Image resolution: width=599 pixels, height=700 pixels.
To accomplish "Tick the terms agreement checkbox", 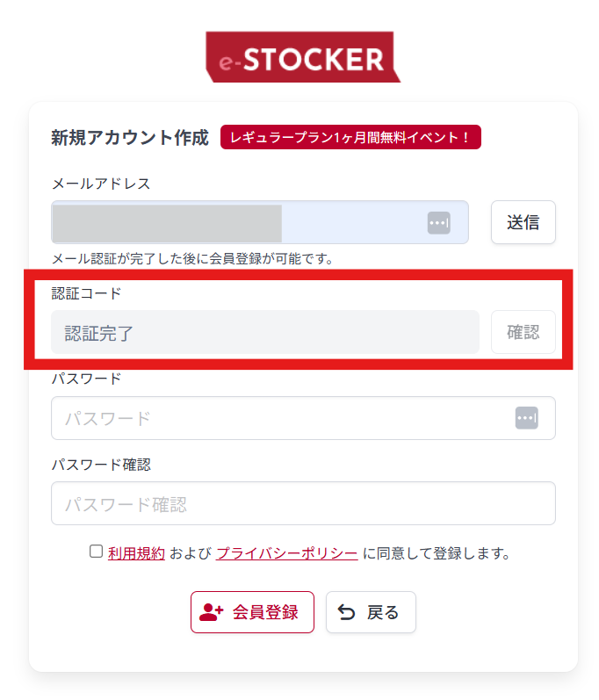I will tap(97, 552).
